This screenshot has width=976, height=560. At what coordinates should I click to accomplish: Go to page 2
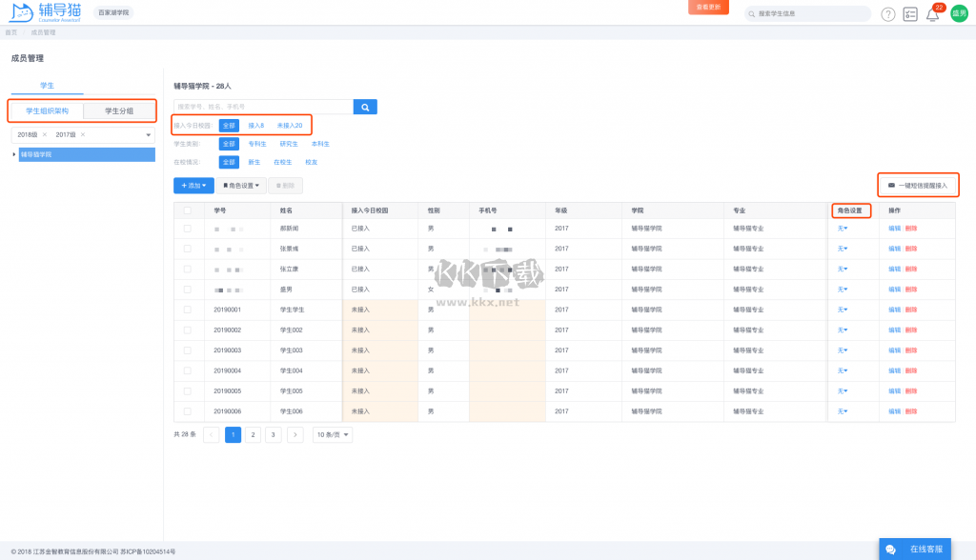pos(253,434)
